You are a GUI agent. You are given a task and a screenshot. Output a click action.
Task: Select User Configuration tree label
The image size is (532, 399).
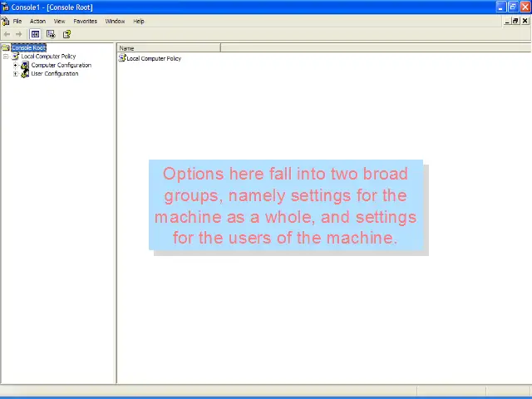[x=55, y=74]
